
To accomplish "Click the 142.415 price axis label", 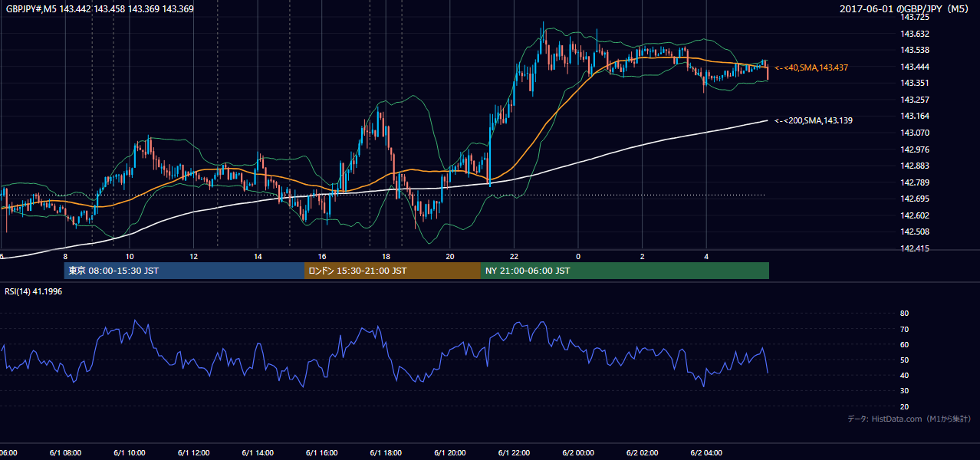I will point(915,248).
